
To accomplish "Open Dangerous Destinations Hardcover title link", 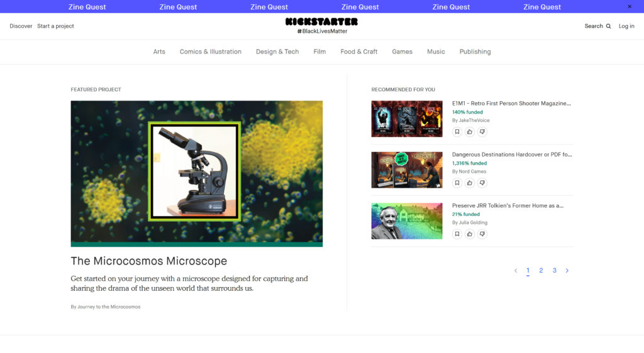I will pyautogui.click(x=512, y=155).
